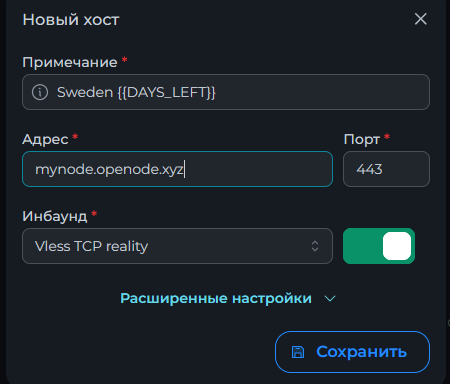Click the Порт field containing 443
Viewport: 450px width, 384px height.
click(x=386, y=169)
